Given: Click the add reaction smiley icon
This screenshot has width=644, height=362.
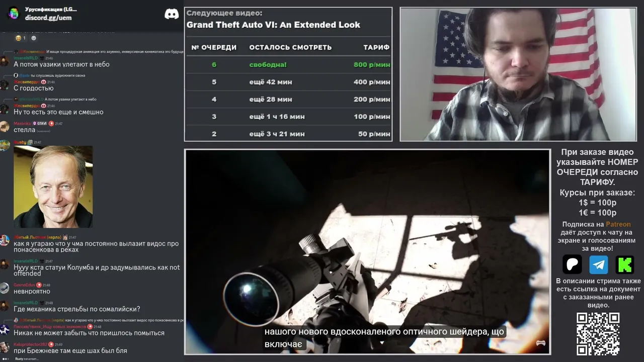Looking at the screenshot, I should (34, 38).
